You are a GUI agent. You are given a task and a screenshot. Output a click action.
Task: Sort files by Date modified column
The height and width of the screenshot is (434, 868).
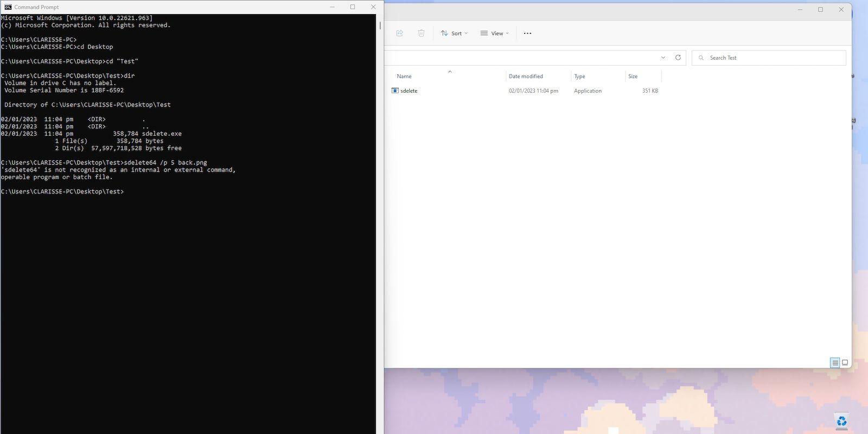(526, 76)
